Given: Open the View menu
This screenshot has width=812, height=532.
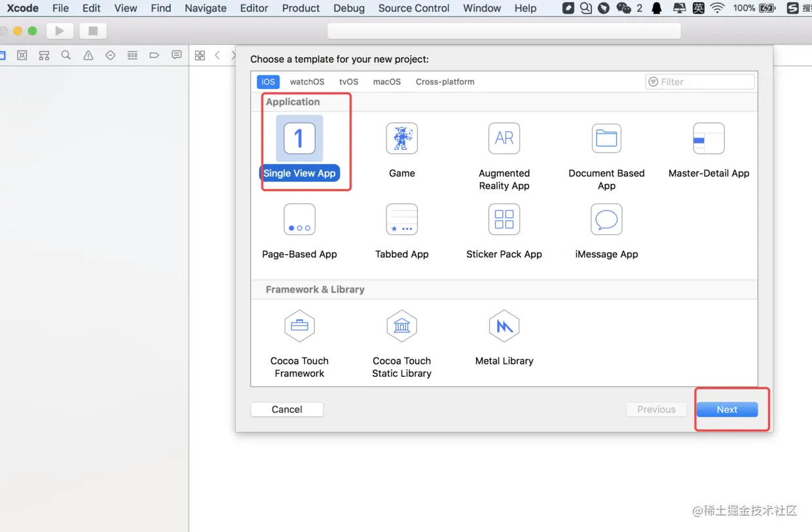Looking at the screenshot, I should (126, 8).
